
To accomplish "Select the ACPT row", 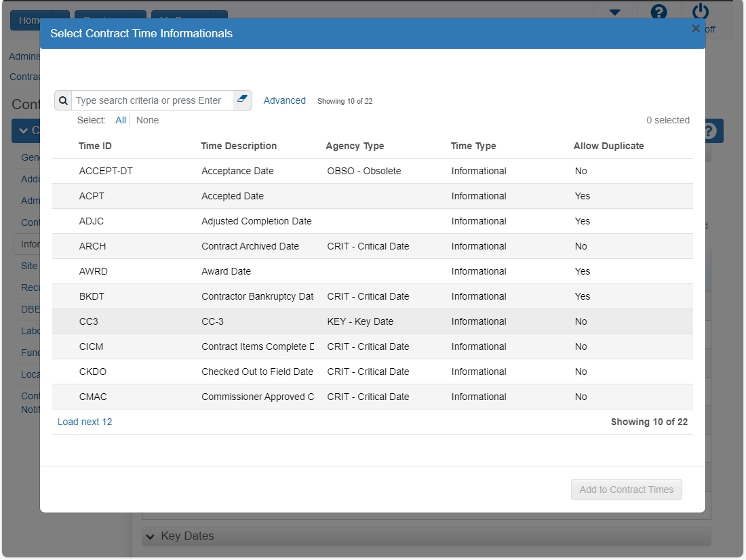I will pos(372,196).
